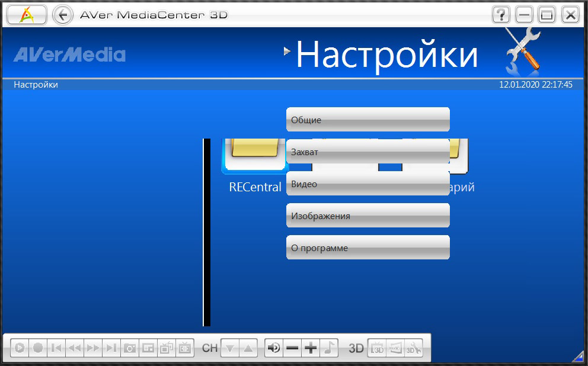Open the О программе menu item

click(x=368, y=247)
